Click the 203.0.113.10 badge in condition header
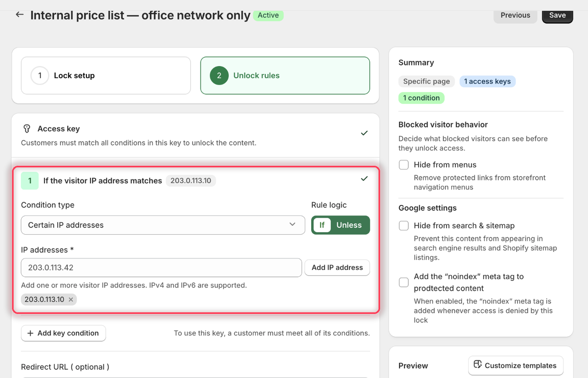588x378 pixels. (191, 181)
